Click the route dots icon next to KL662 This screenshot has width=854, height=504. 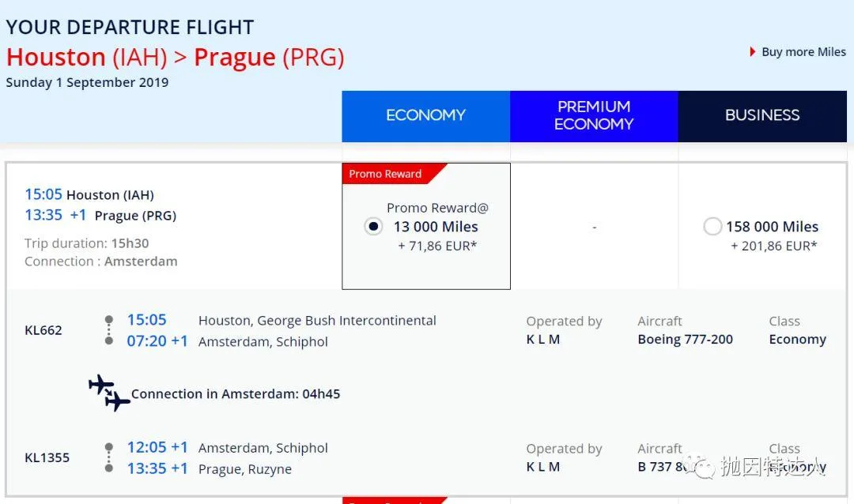109,330
